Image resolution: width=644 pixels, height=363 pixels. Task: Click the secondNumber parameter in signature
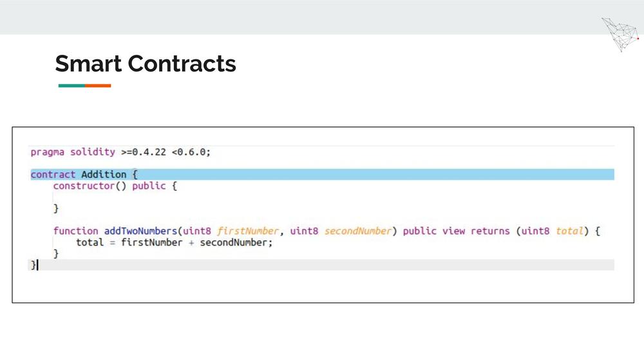click(x=357, y=231)
